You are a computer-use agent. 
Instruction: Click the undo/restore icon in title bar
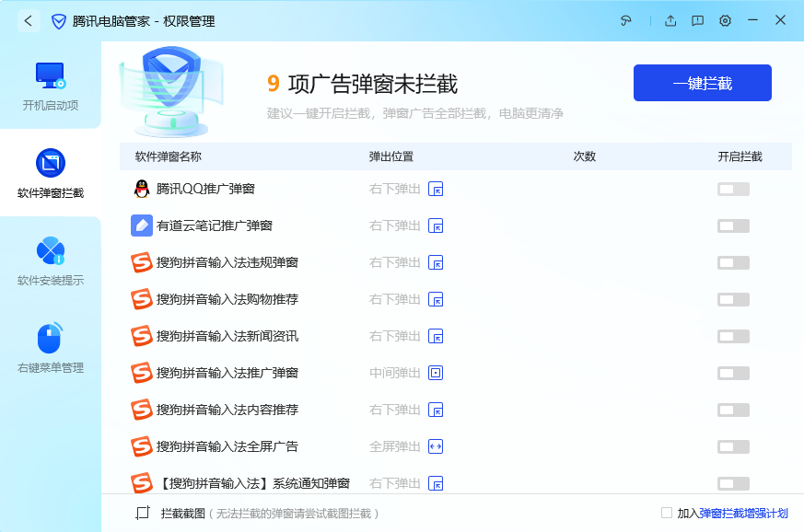click(625, 20)
